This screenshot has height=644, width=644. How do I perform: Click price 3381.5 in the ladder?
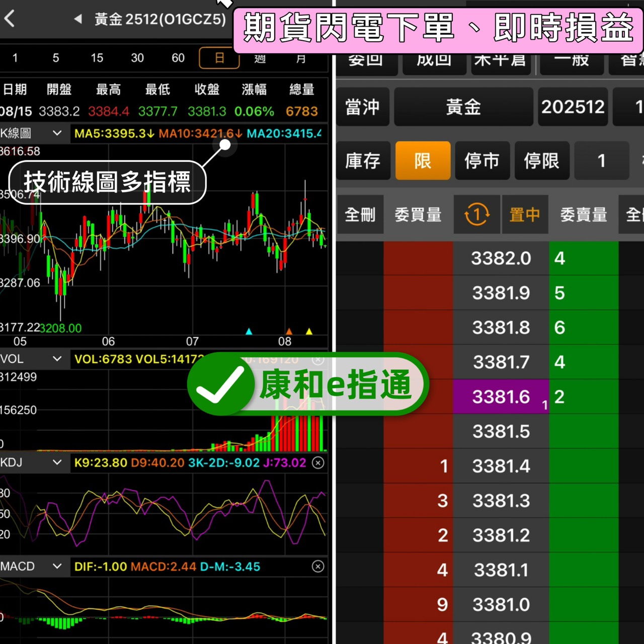point(501,431)
